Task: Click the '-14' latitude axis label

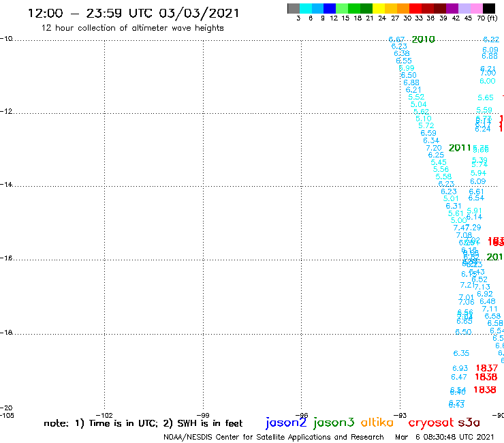Action: coord(6,184)
